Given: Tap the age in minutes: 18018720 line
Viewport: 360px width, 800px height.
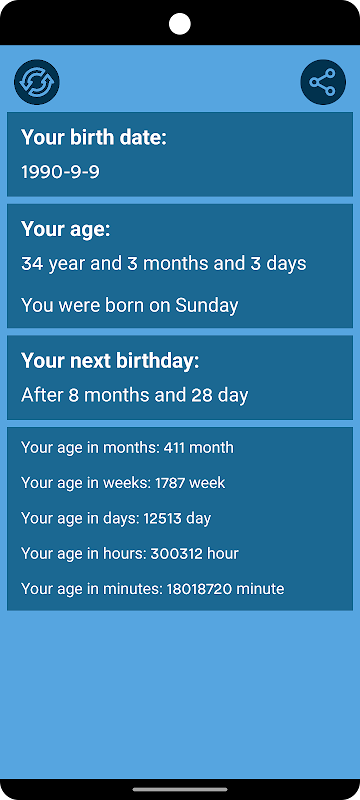Looking at the screenshot, I should tap(152, 589).
